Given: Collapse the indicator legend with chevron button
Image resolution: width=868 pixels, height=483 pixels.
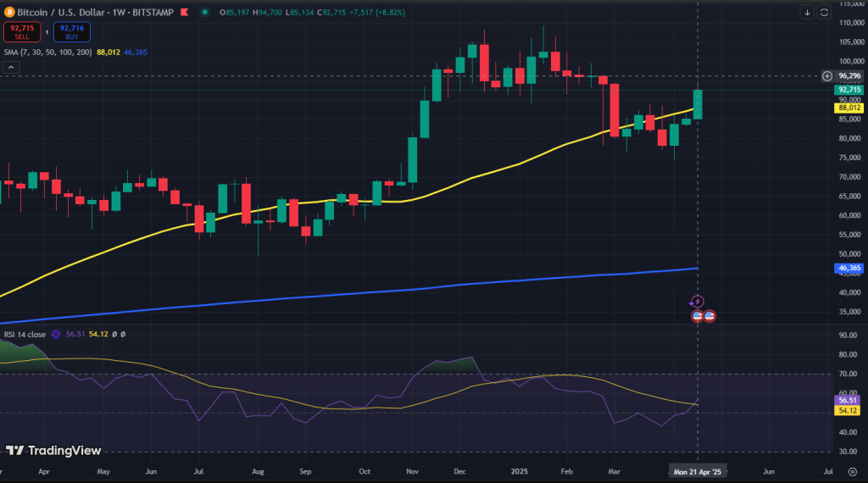Looking at the screenshot, I should (x=11, y=68).
